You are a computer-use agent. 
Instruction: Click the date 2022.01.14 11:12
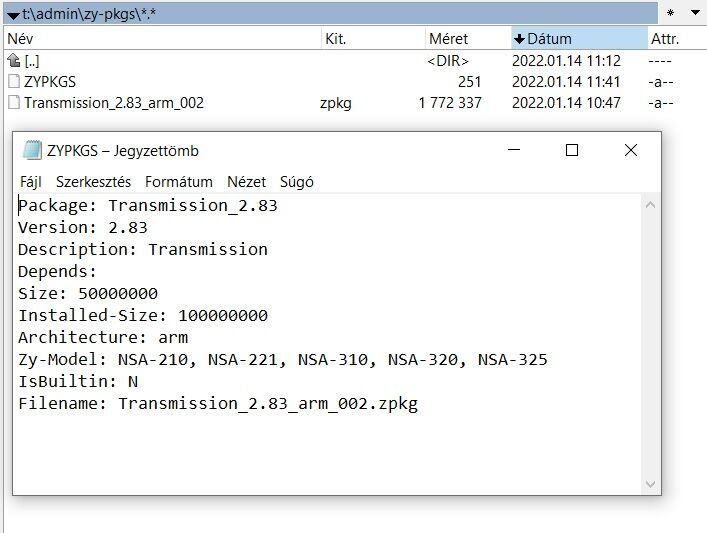[x=566, y=60]
